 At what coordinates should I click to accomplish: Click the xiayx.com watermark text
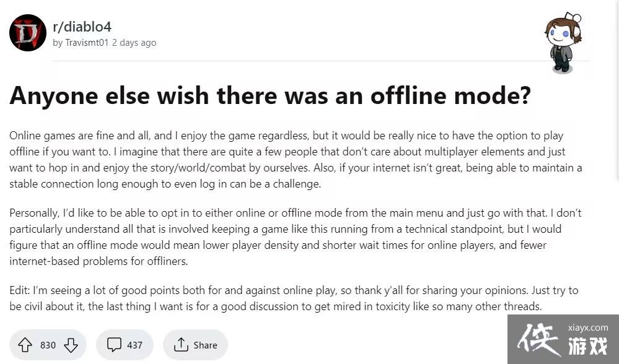pos(587,327)
